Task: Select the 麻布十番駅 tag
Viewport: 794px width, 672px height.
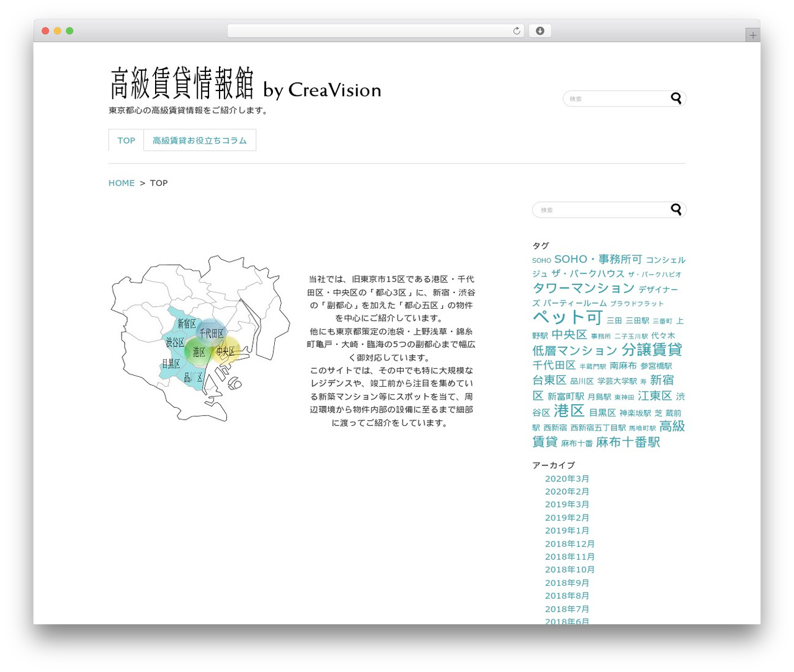Action: (x=628, y=442)
